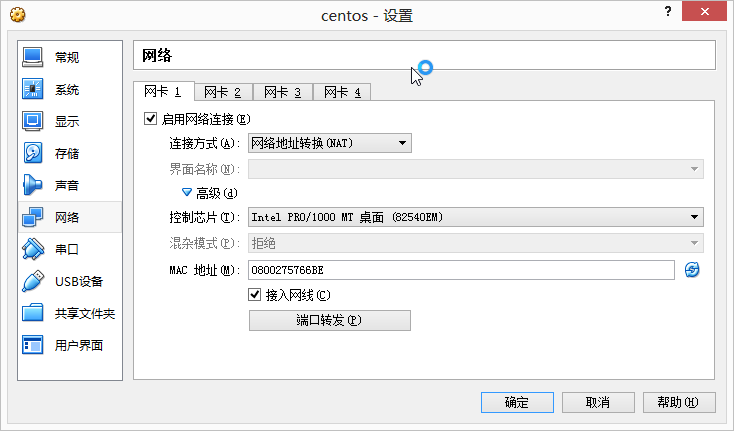Click the settings gear icon in title bar

coord(18,15)
